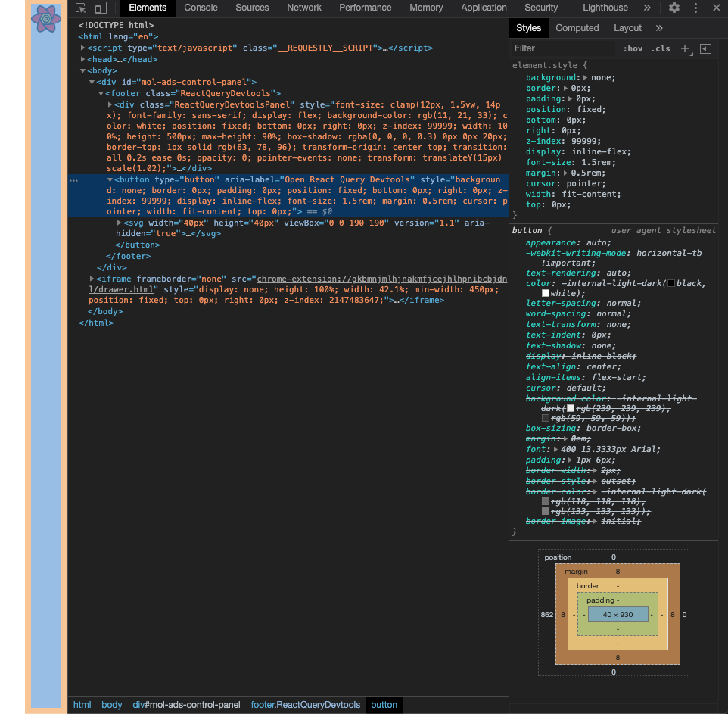Expand the head element node

point(82,59)
